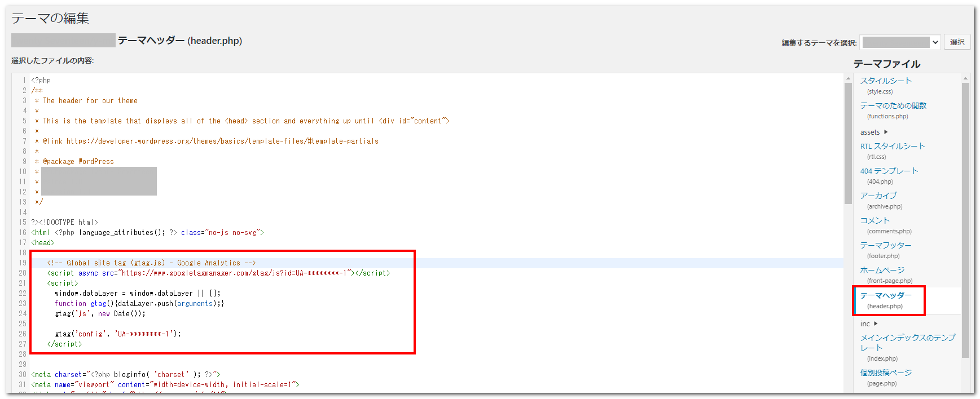Open the コメント template file
980x399 pixels.
click(x=875, y=221)
